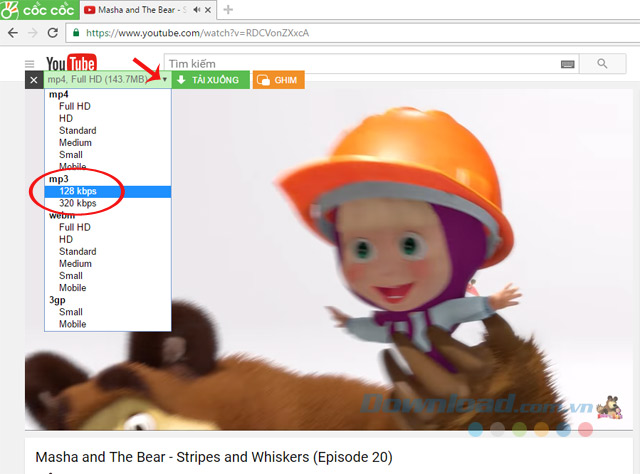Screen dimensions: 640x474
Task: Click the video title Stripes and Whiskers
Action: (214, 457)
